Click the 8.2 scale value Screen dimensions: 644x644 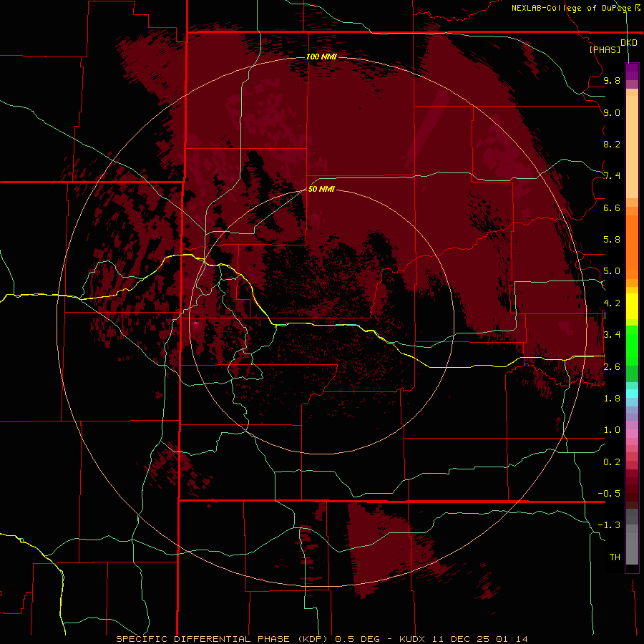[612, 144]
